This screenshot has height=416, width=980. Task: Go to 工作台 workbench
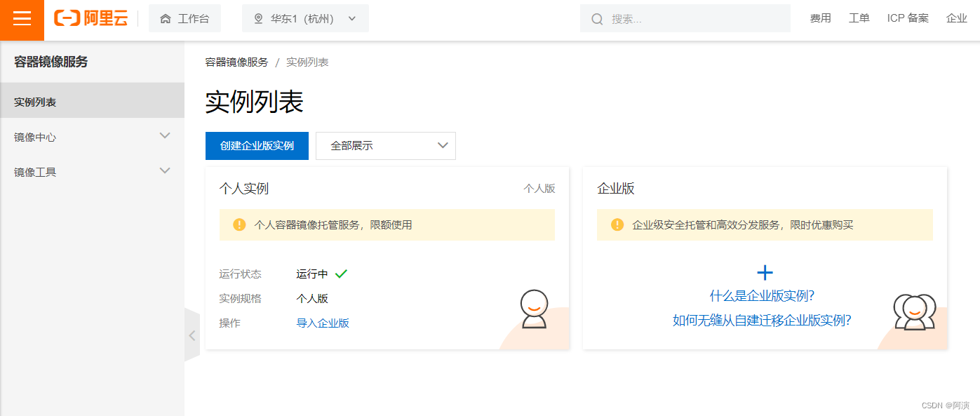[184, 18]
